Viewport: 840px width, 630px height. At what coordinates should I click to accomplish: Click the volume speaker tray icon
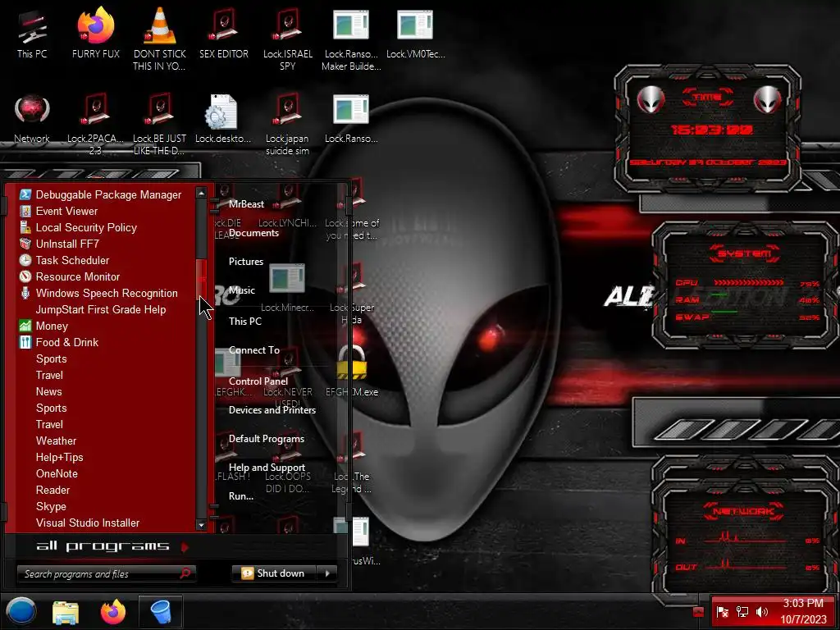coord(762,612)
